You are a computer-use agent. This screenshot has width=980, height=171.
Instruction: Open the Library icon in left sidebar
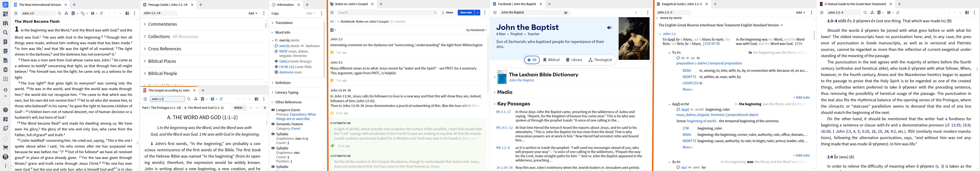point(5,23)
